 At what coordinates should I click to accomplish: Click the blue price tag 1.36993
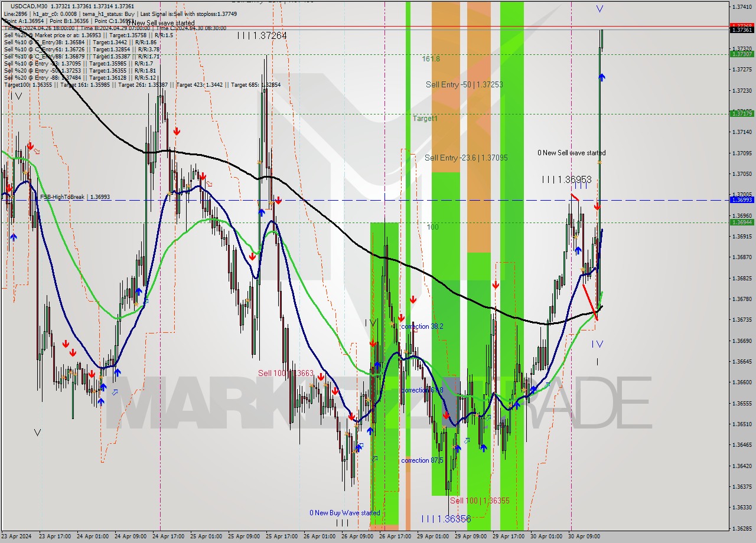741,199
